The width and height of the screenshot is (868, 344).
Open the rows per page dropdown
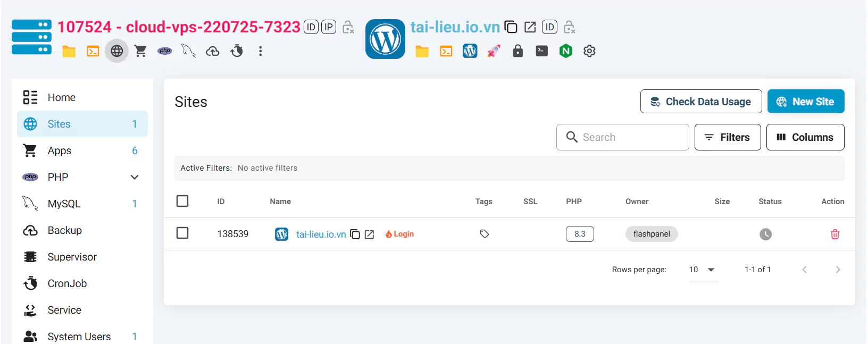click(x=703, y=270)
